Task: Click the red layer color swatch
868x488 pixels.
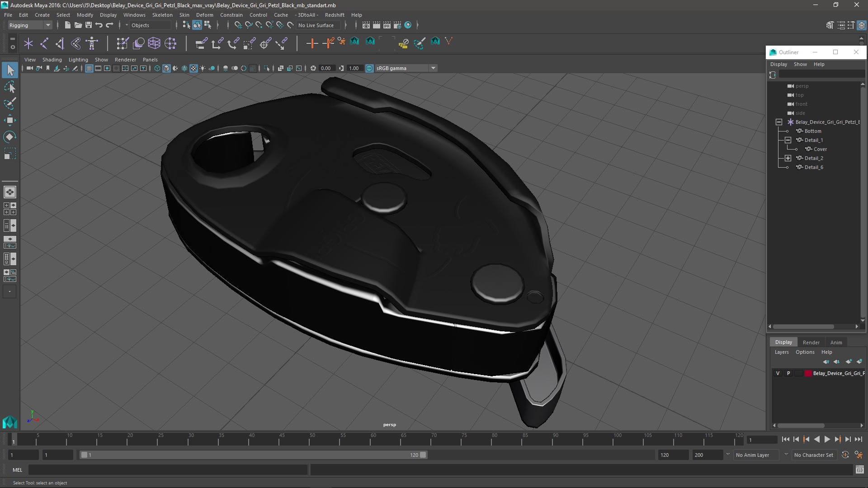Action: coord(808,373)
